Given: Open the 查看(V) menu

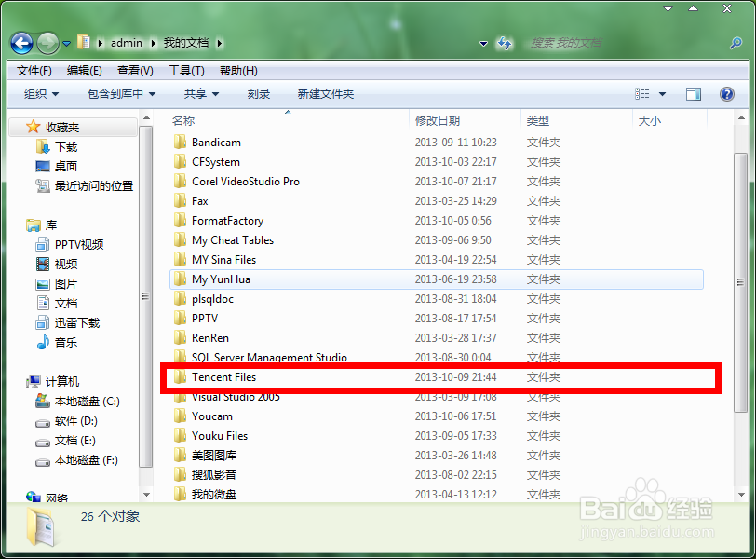Looking at the screenshot, I should [135, 71].
